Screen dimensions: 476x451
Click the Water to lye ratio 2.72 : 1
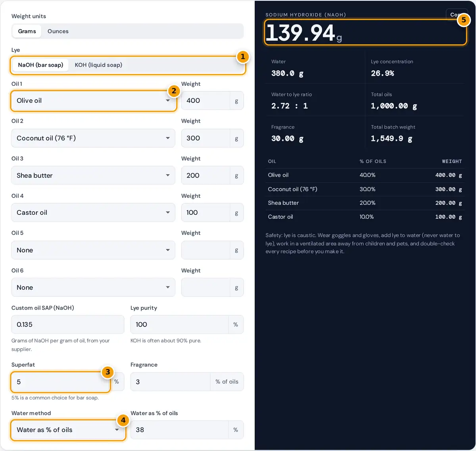coord(289,106)
